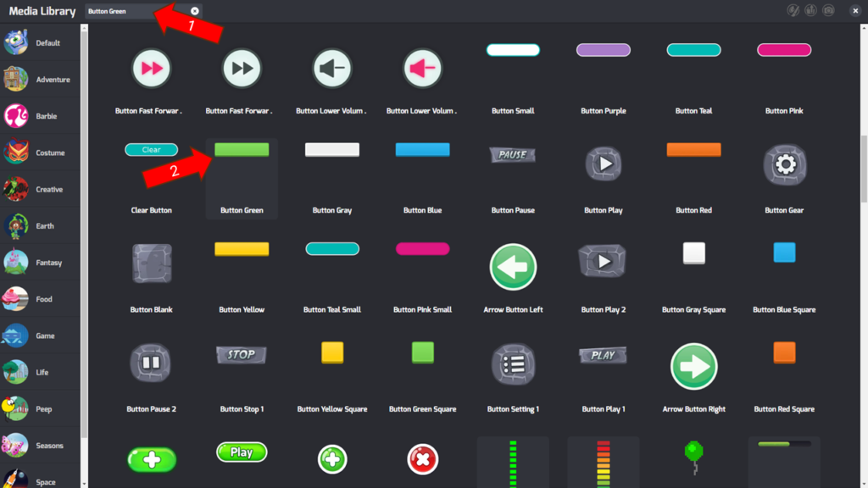Open the camera capture icon
The height and width of the screenshot is (488, 868).
pyautogui.click(x=828, y=11)
